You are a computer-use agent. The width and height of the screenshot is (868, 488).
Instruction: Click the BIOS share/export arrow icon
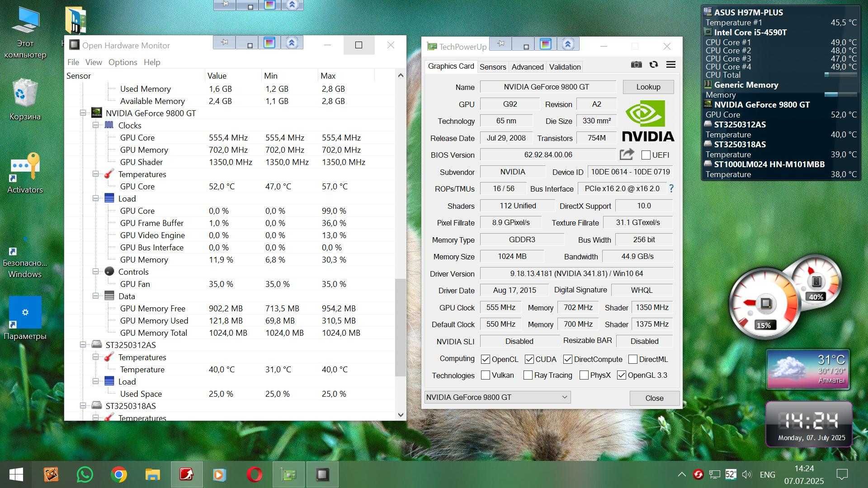click(x=627, y=155)
